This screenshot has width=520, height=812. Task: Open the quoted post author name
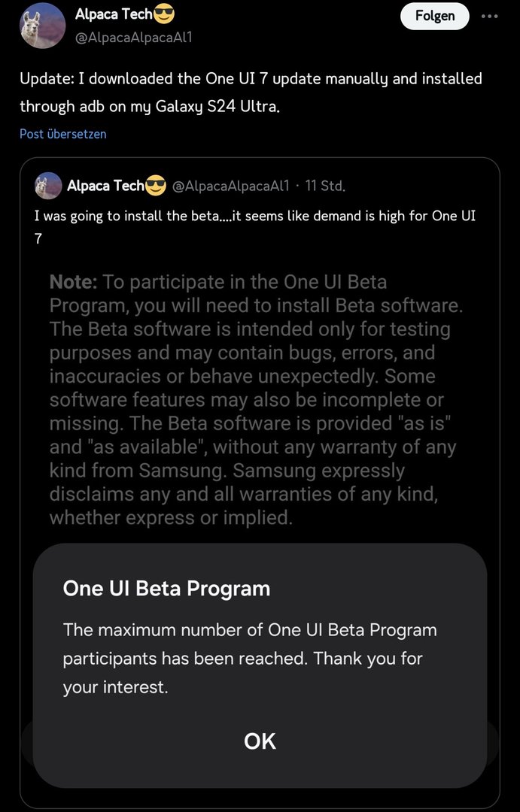pyautogui.click(x=104, y=186)
